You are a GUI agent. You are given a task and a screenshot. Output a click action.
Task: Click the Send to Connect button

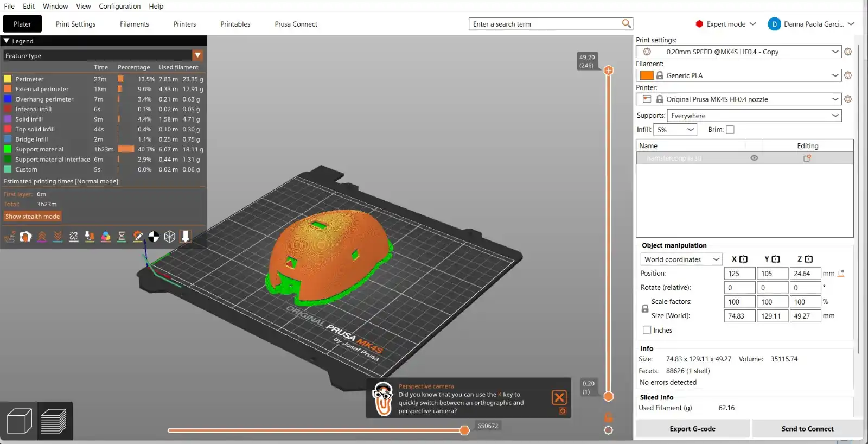pyautogui.click(x=808, y=429)
